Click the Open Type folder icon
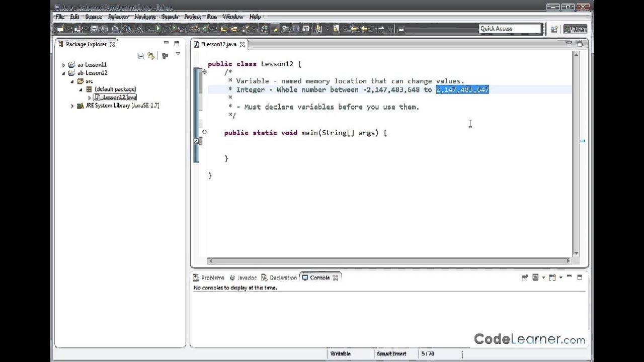The height and width of the screenshot is (362, 644). tap(223, 29)
